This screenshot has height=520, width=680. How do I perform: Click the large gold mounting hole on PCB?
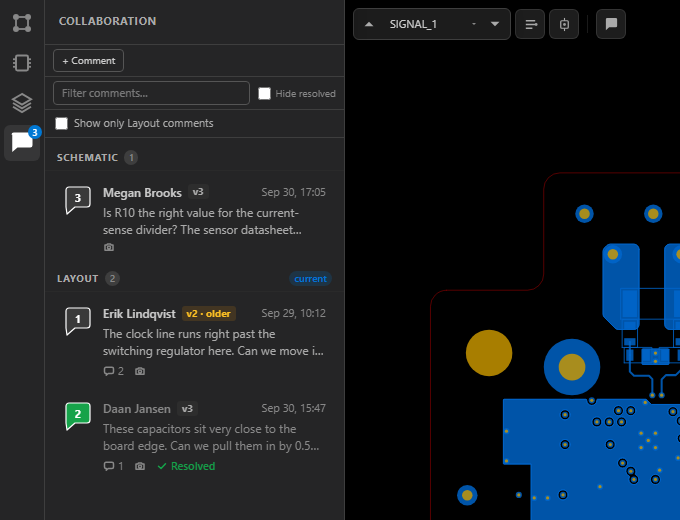click(489, 353)
